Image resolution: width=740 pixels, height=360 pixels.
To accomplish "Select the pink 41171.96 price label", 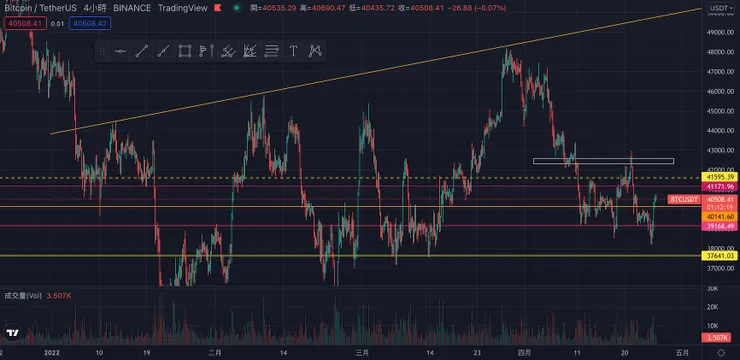I will click(x=721, y=187).
